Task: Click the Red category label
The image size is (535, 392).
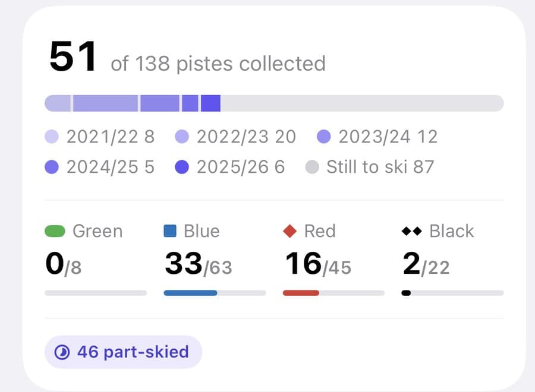Action: click(x=320, y=231)
